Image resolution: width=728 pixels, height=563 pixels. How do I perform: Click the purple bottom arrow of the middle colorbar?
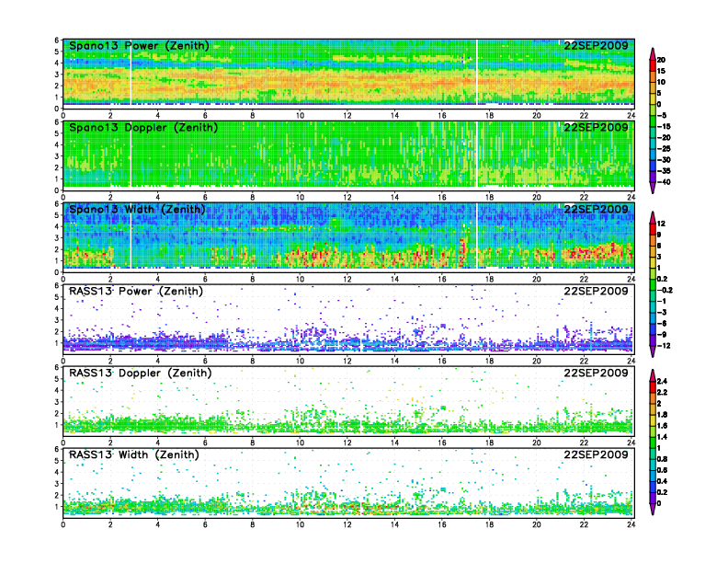pyautogui.click(x=653, y=351)
